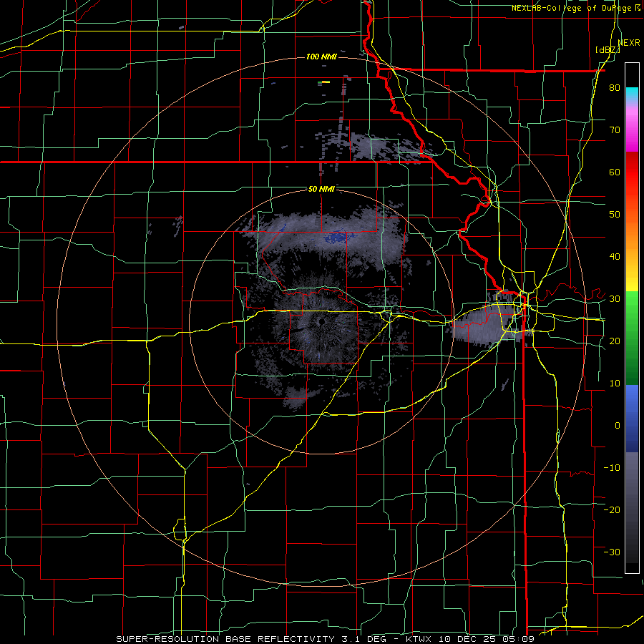Click the 40 value on the dBZ scale
Screen dimensions: 644x644
coord(615,257)
